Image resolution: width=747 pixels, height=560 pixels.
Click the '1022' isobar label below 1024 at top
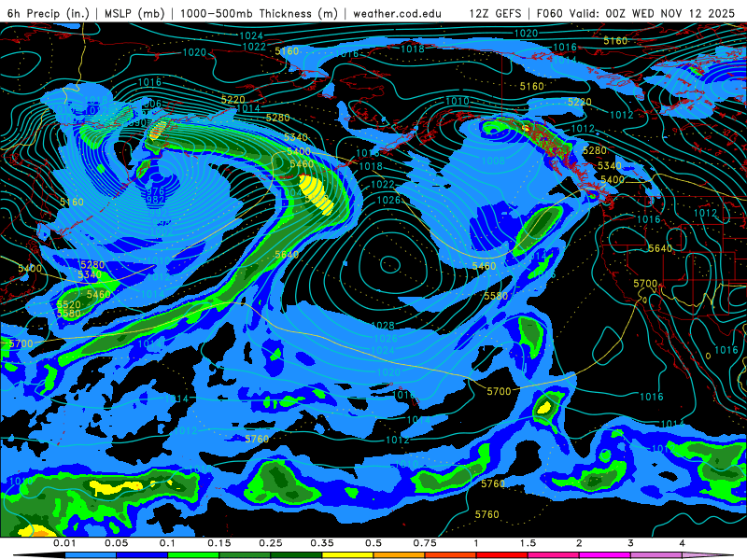pos(254,47)
